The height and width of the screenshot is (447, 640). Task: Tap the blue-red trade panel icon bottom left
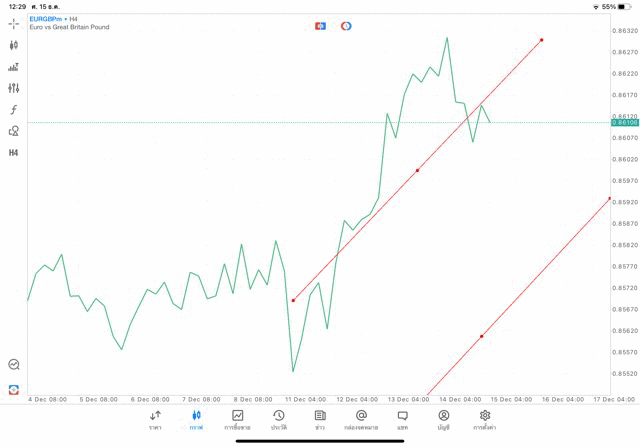click(14, 389)
